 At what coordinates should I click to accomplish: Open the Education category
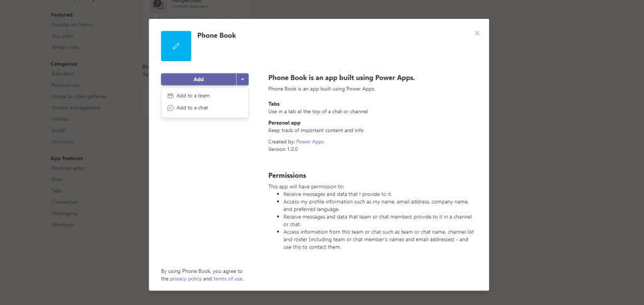(63, 74)
